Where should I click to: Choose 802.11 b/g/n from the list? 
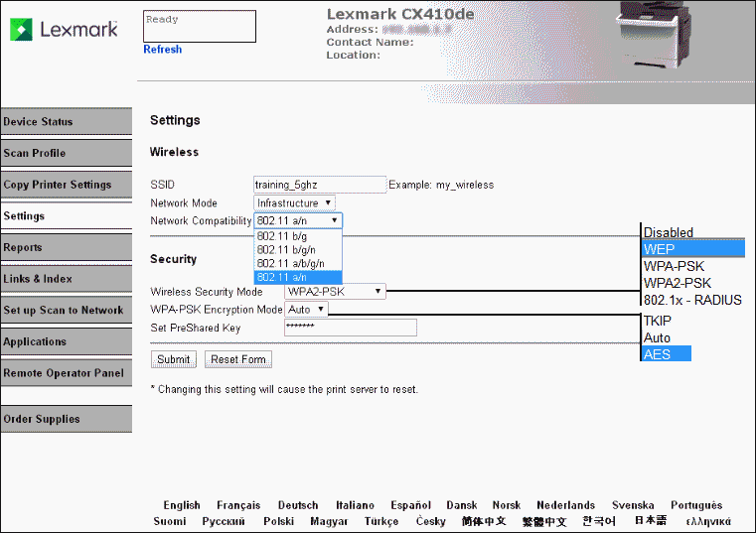[298, 250]
